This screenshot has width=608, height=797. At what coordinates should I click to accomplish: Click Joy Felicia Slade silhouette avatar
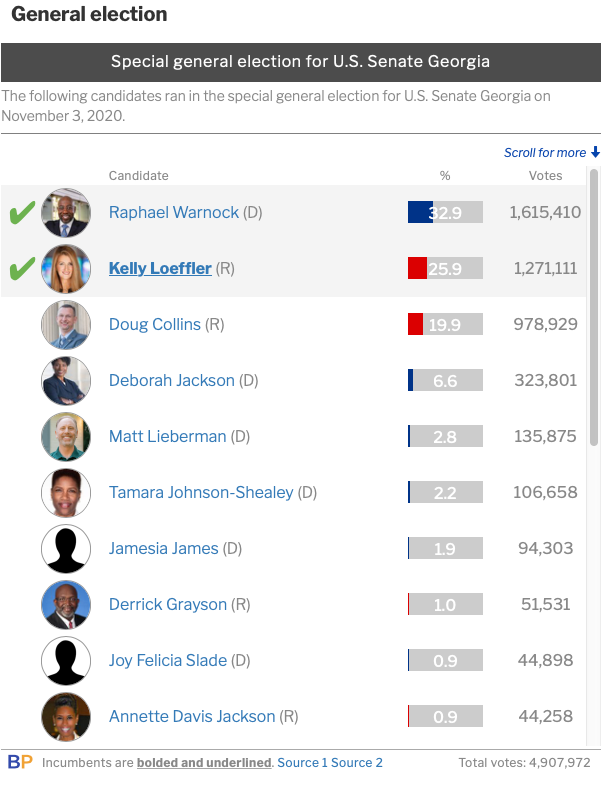(66, 660)
